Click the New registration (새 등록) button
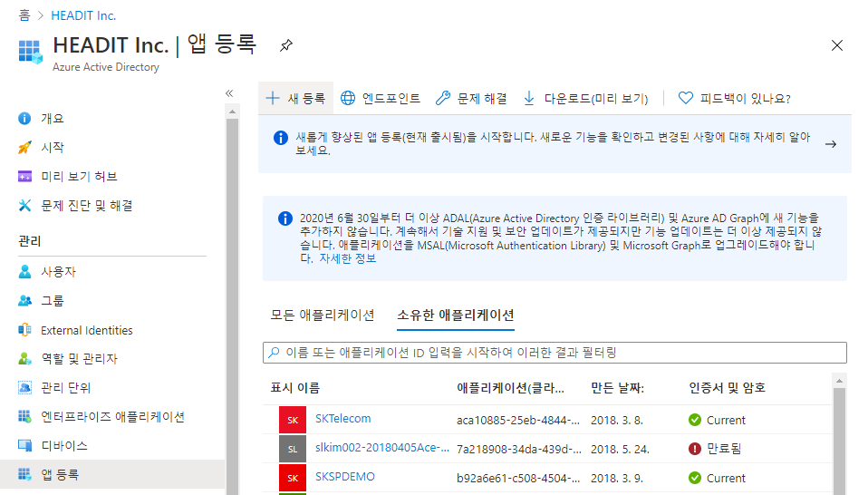Image resolution: width=868 pixels, height=495 pixels. (295, 99)
